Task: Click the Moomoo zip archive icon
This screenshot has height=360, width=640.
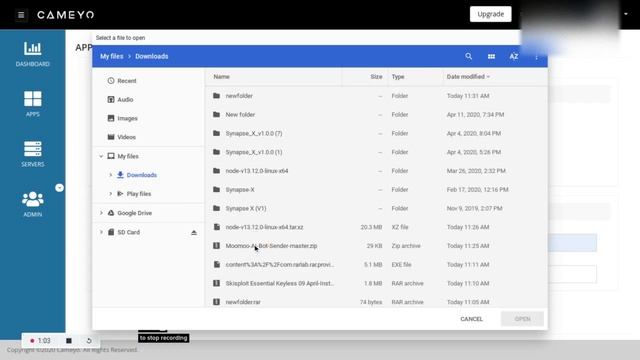Action: (216, 246)
